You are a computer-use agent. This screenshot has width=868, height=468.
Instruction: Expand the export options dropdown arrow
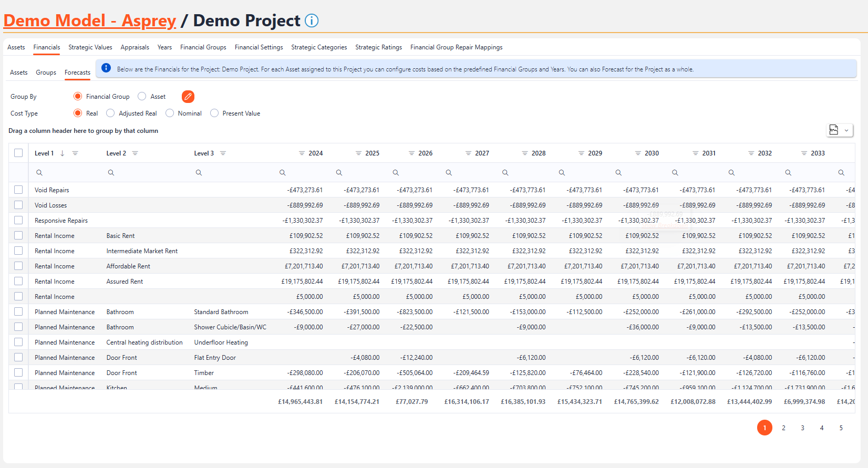[846, 130]
